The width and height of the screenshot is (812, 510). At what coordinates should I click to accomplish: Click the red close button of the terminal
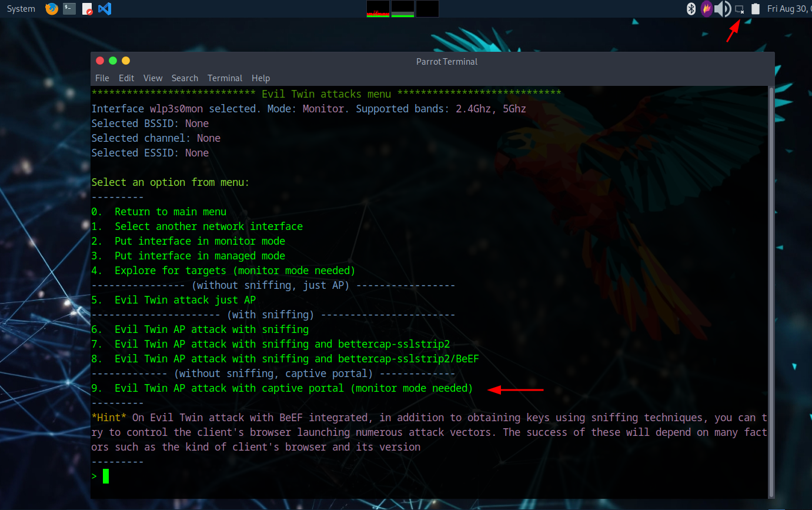100,61
